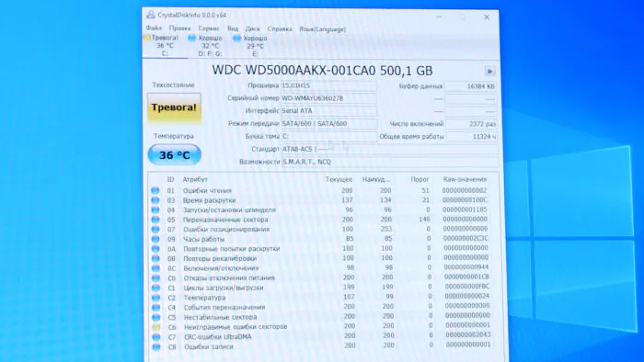Select the CRC-ошибки UltraDMA attribute text
The image size is (644, 362).
218,337
